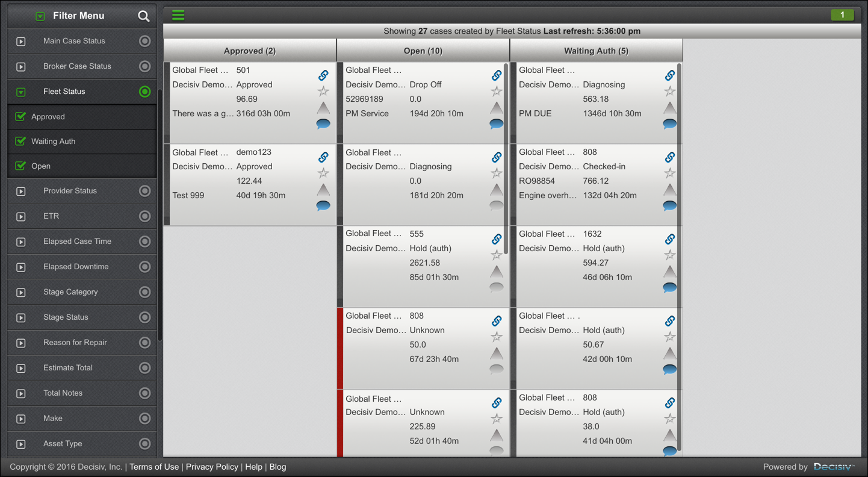The width and height of the screenshot is (868, 477).
Task: Open the comment bubble on the 1632 card
Action: point(670,288)
